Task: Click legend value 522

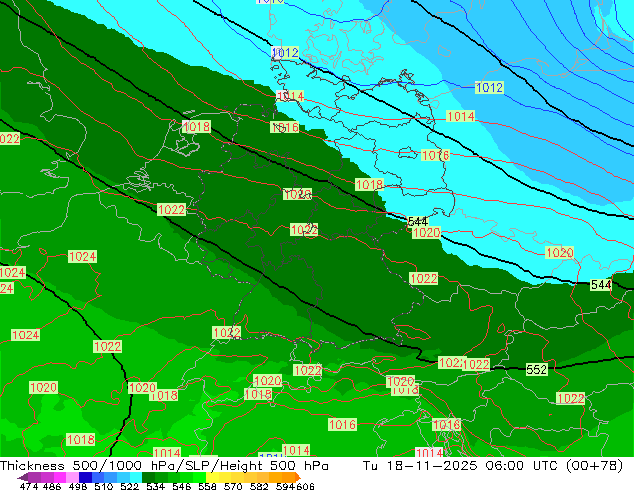Action: pos(129,486)
